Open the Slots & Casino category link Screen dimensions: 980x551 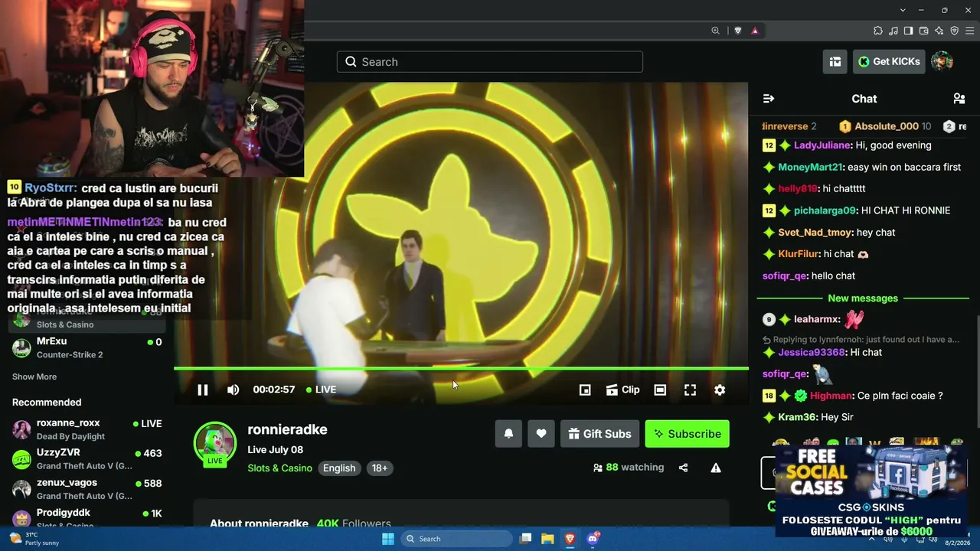[x=279, y=468]
